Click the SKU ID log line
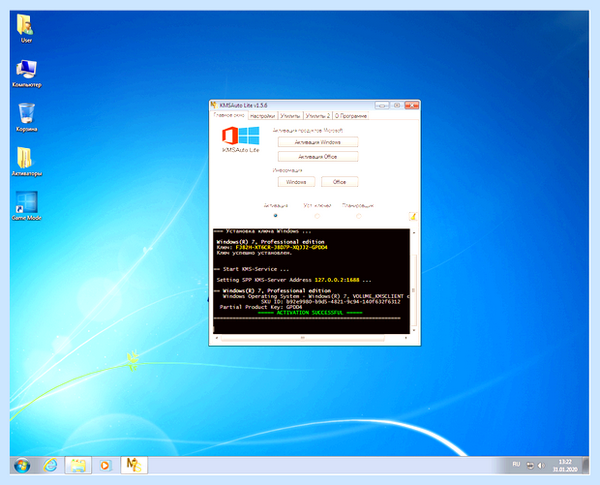600x485 pixels. pyautogui.click(x=331, y=302)
